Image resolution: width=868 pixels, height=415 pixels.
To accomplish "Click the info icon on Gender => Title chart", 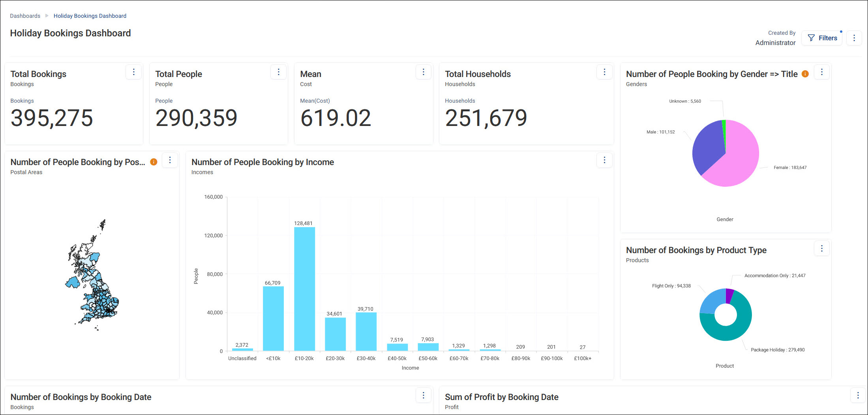I will [805, 74].
